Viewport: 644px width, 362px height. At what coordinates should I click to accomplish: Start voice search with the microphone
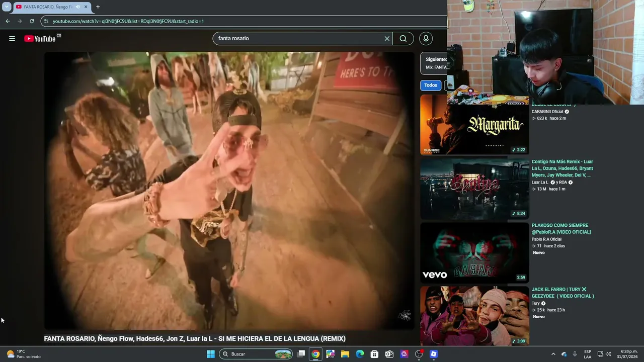click(x=426, y=39)
